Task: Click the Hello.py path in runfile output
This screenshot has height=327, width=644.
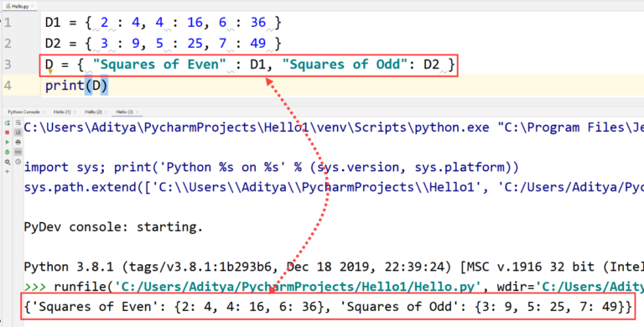Action: (298, 286)
